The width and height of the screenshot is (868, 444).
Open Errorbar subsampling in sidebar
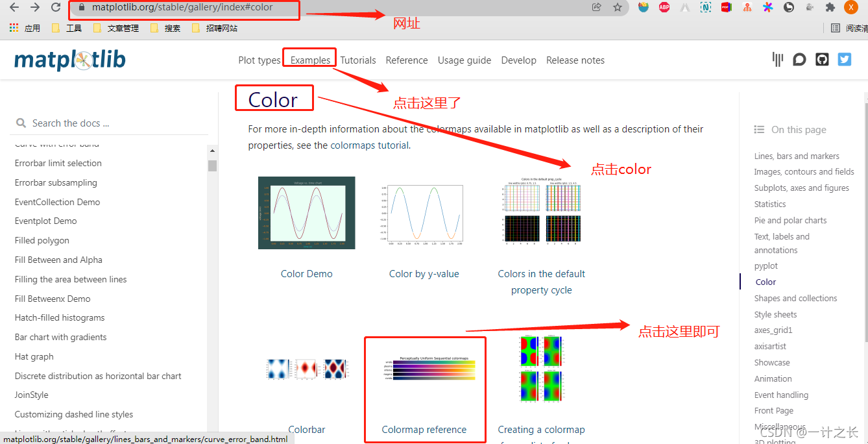[x=56, y=182]
